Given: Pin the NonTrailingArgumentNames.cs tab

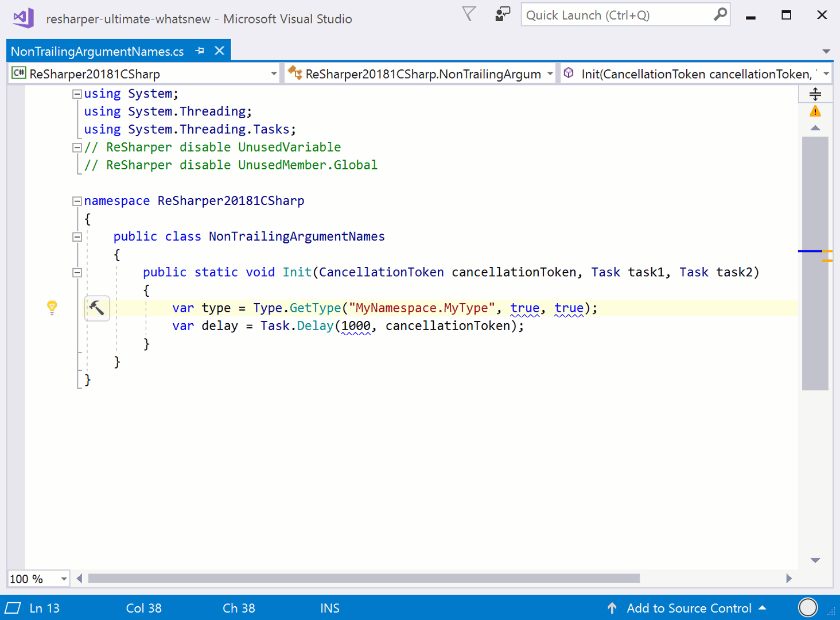Looking at the screenshot, I should [200, 51].
